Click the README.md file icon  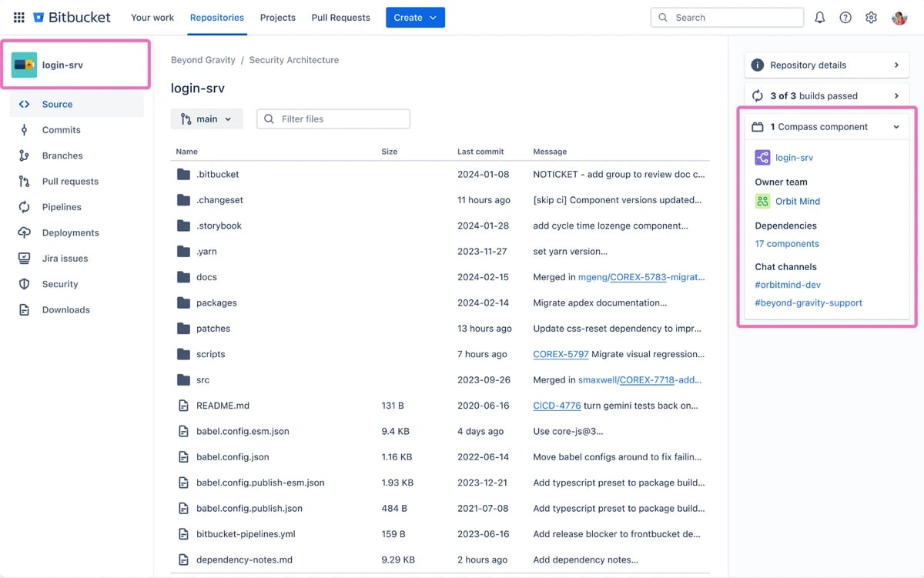click(x=183, y=406)
